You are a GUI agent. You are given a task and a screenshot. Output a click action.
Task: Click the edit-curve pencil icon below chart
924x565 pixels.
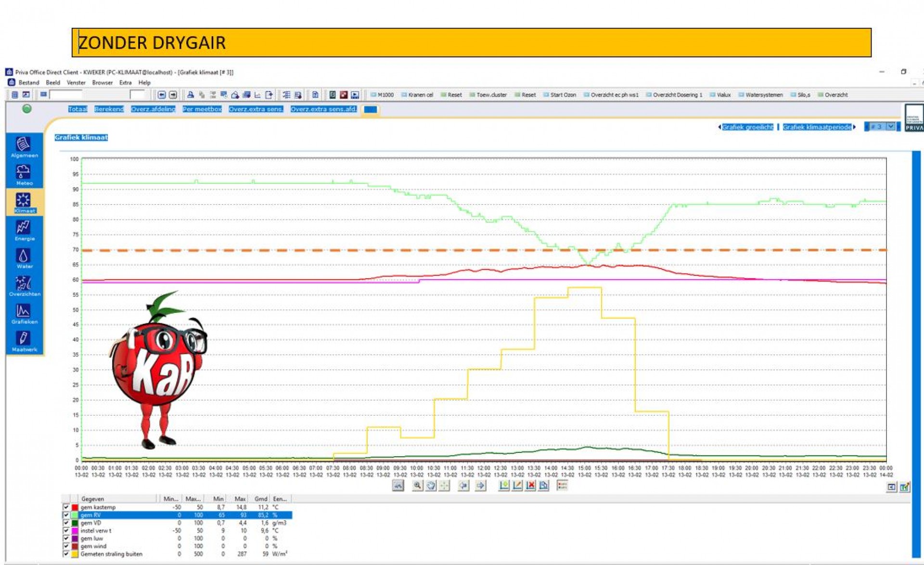pos(517,486)
